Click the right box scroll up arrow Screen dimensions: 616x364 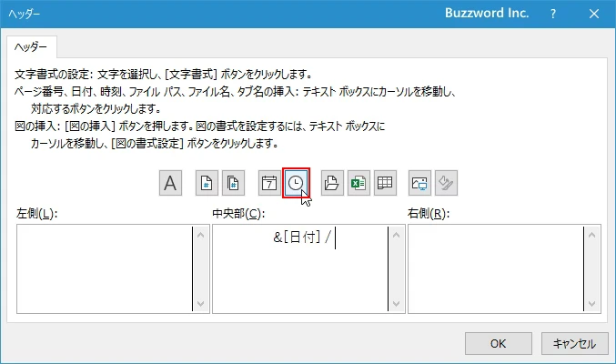pyautogui.click(x=592, y=235)
